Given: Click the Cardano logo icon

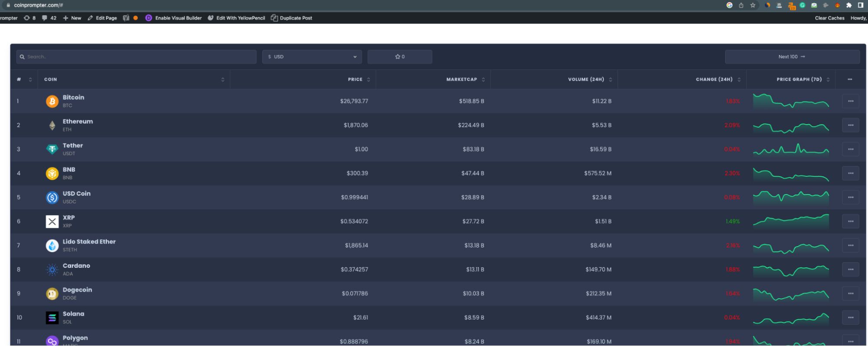Looking at the screenshot, I should click(x=52, y=270).
